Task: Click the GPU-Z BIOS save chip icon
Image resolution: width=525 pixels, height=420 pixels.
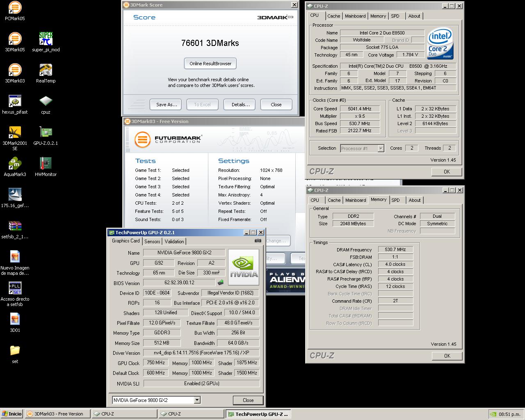Action: tap(221, 283)
